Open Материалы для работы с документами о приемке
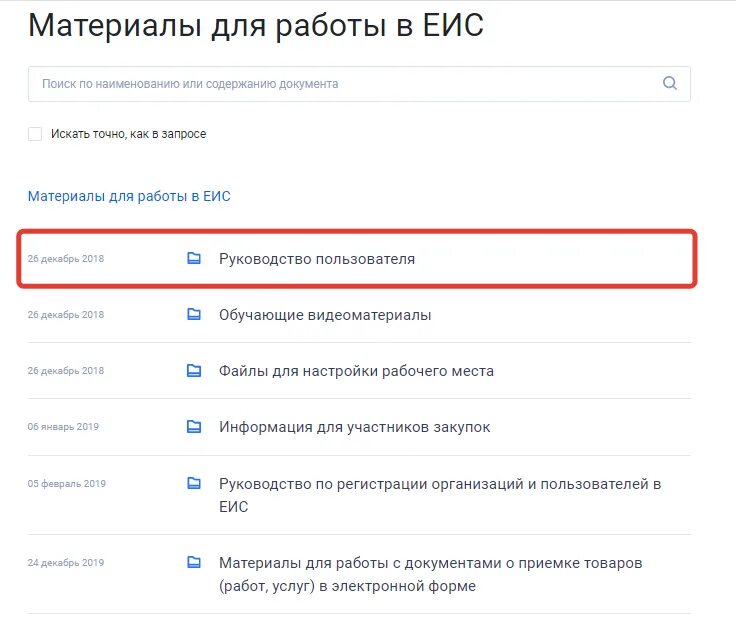The height and width of the screenshot is (621, 736). (x=430, y=574)
